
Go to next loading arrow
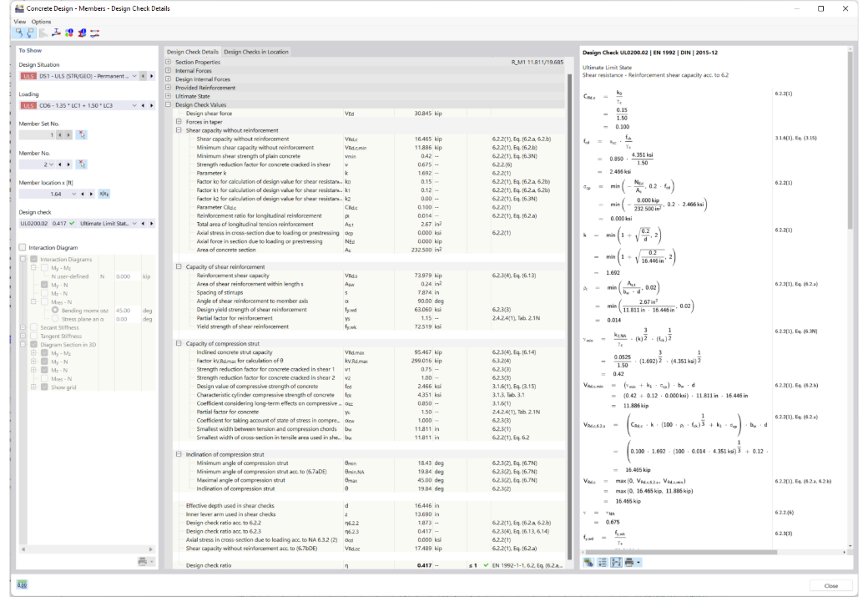coord(151,105)
